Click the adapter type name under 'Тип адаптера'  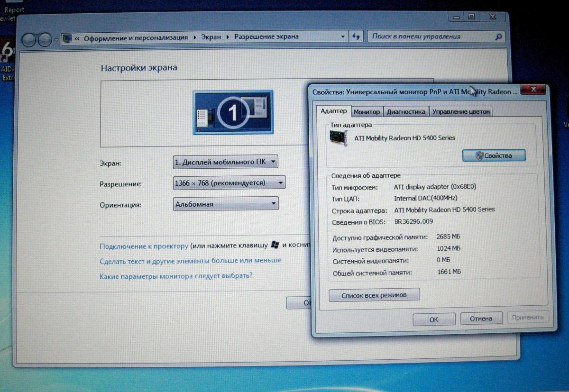coord(404,138)
